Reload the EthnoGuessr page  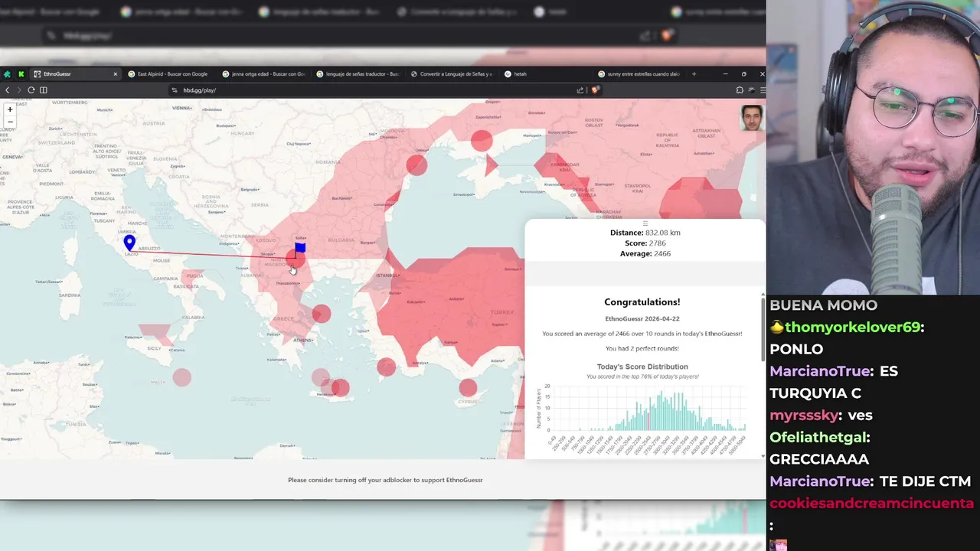31,90
